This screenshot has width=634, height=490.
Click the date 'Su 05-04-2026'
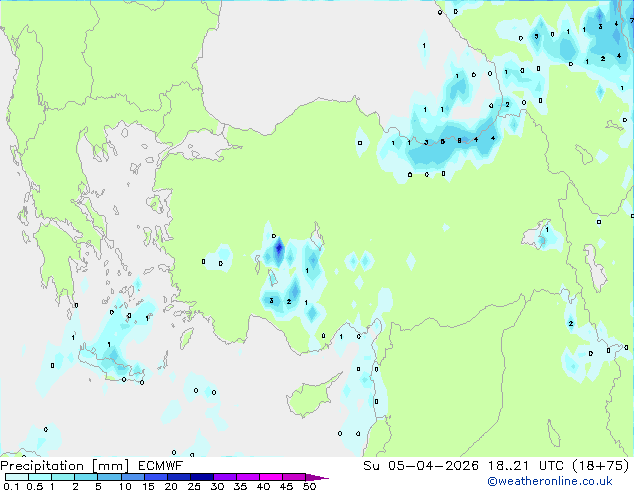pos(421,466)
